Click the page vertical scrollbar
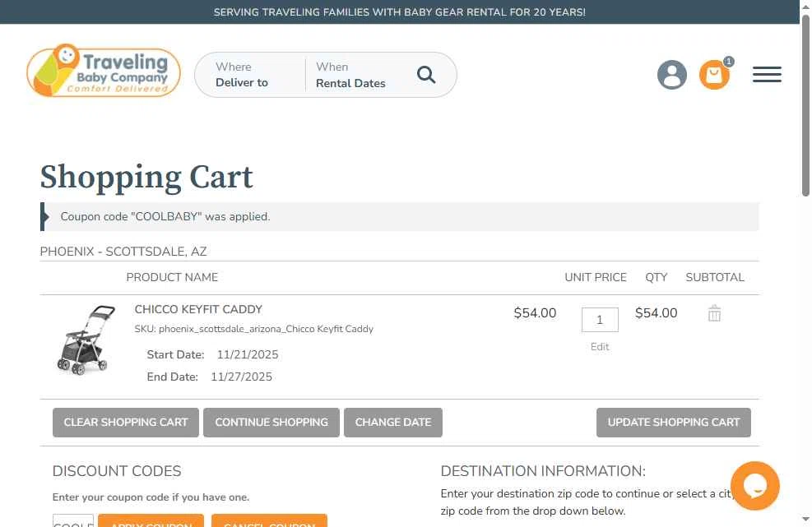812x527 pixels. point(805,105)
